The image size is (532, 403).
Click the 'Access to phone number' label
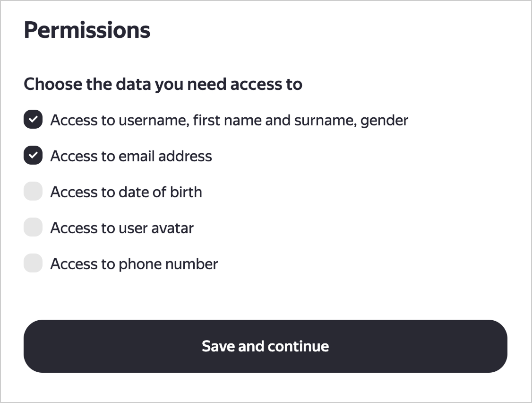pos(133,263)
